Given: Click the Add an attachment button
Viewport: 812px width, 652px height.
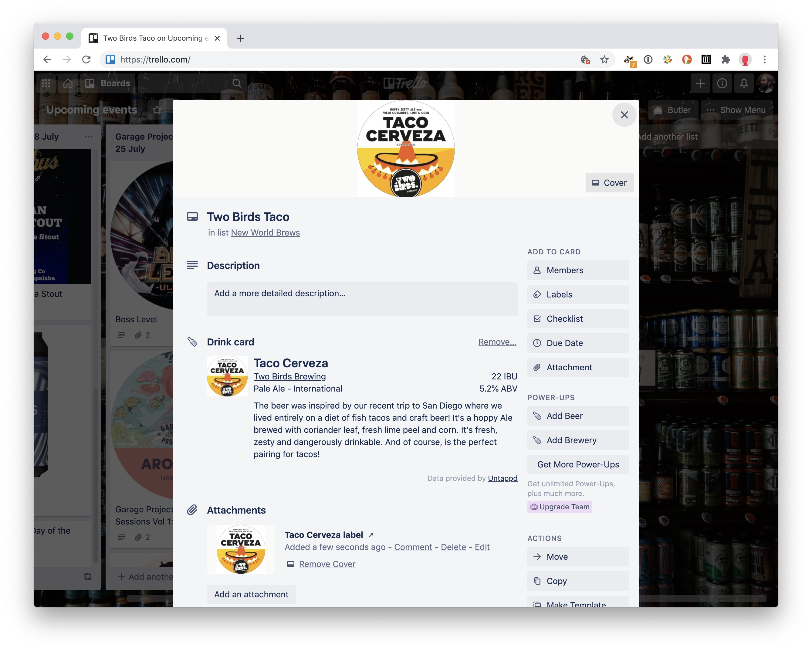Looking at the screenshot, I should point(251,594).
